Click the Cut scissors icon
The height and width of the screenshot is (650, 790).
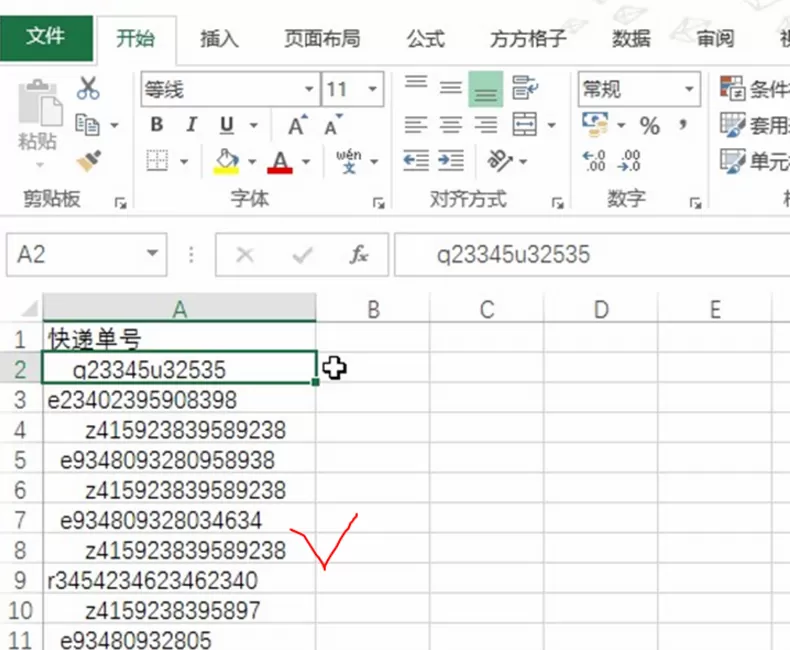(x=88, y=88)
